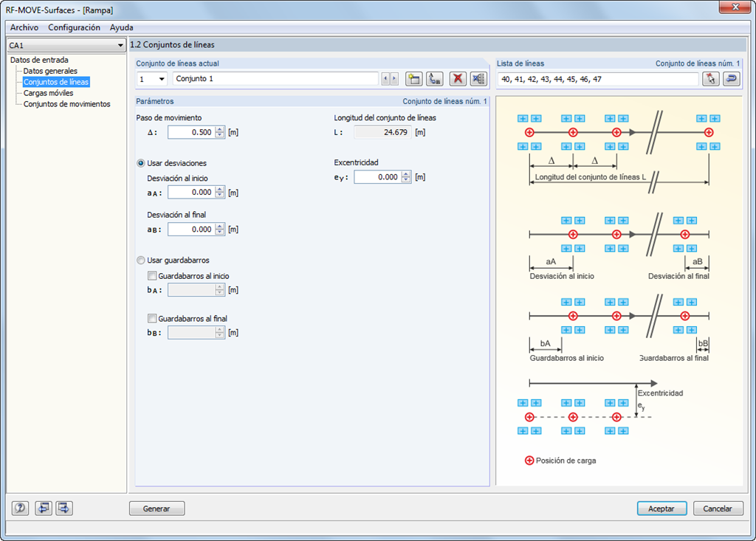Click the Cancelar button
This screenshot has height=541, width=756.
718,509
